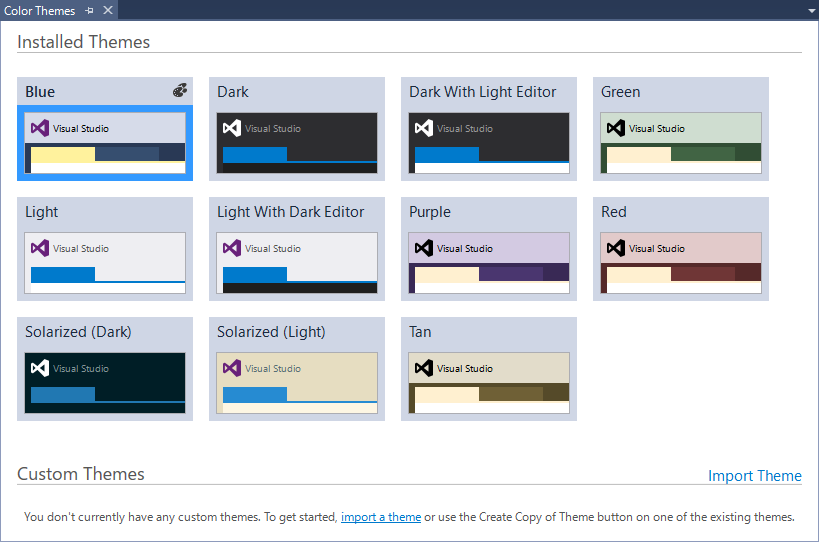Click the Visual Studio logo in Red preview

(616, 248)
